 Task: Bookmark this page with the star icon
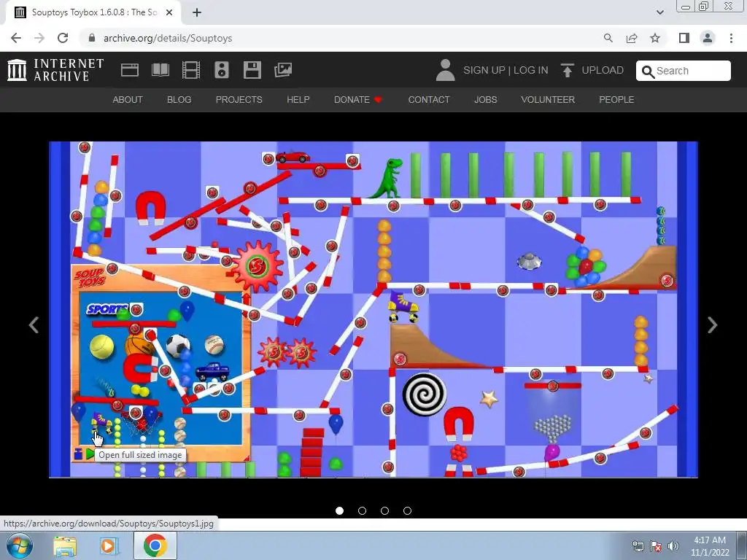655,38
